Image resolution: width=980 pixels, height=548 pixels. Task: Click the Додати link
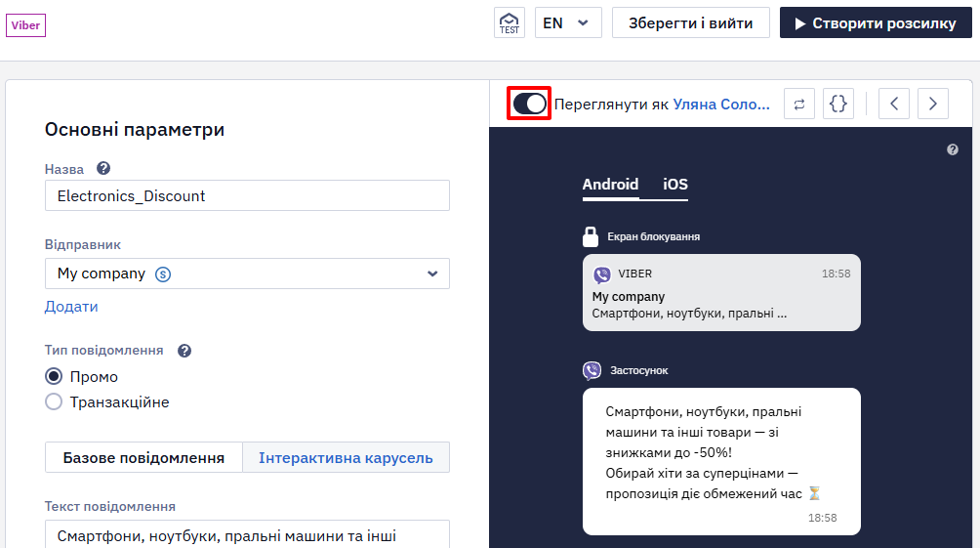tap(71, 307)
